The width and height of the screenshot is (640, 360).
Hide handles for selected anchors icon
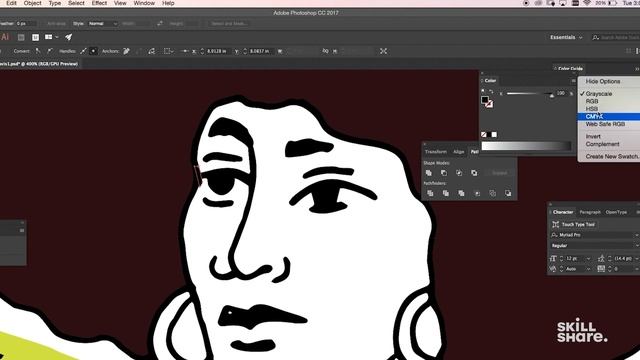(93, 51)
